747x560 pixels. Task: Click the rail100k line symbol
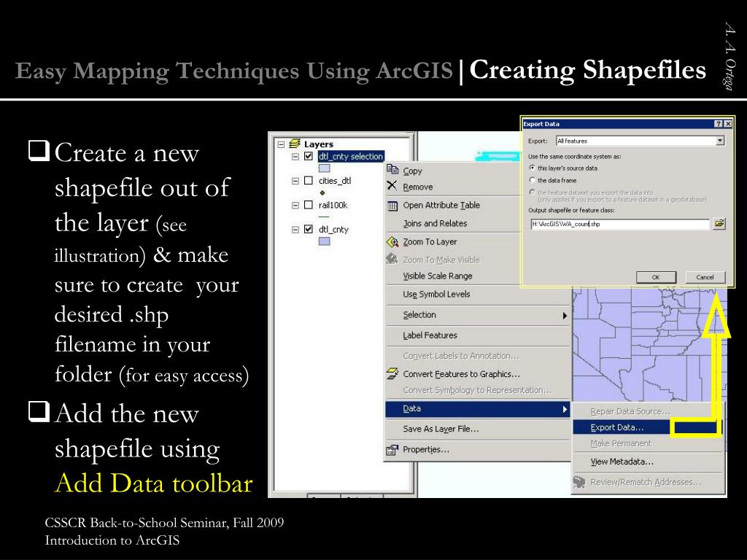(323, 217)
